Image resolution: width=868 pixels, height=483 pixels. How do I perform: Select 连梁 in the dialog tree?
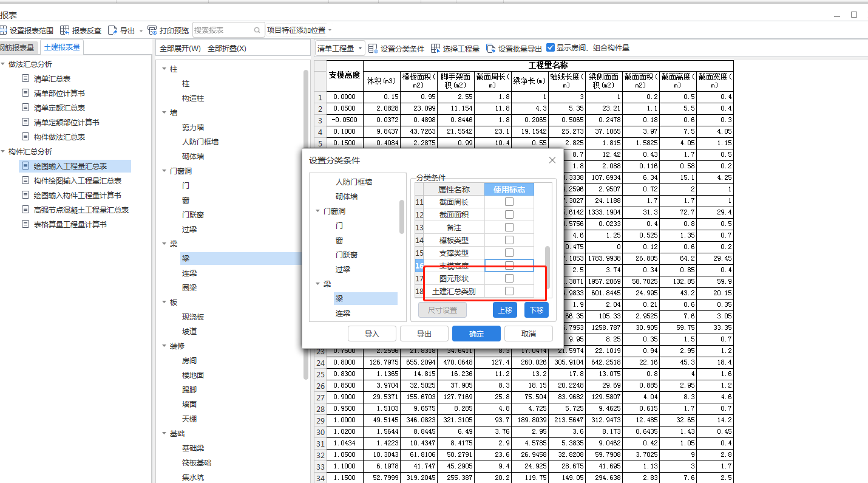(x=343, y=313)
